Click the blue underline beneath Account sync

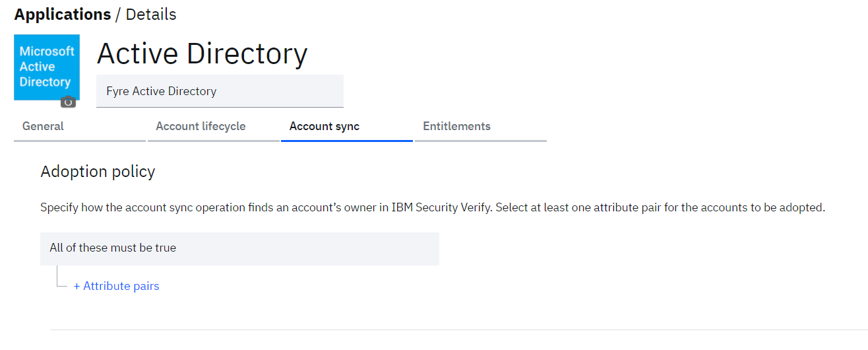[347, 141]
